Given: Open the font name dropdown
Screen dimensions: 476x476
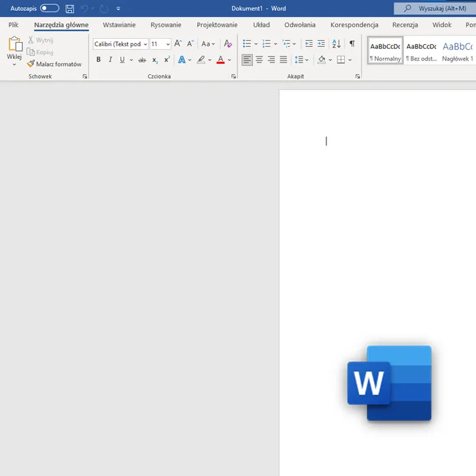Looking at the screenshot, I should click(146, 44).
